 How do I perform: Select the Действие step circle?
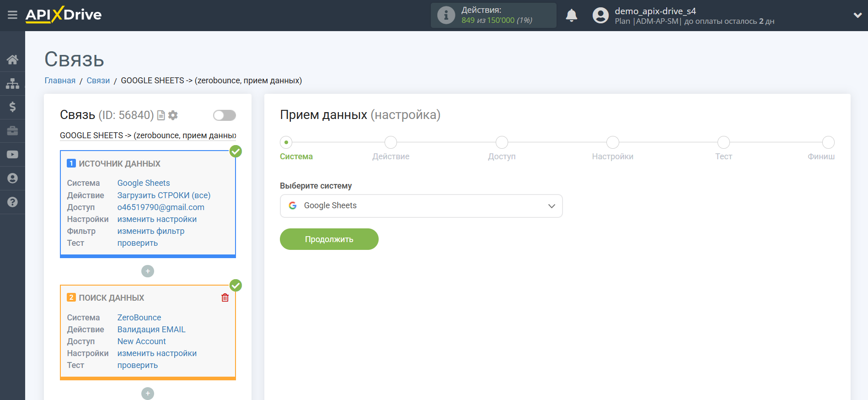click(x=391, y=142)
